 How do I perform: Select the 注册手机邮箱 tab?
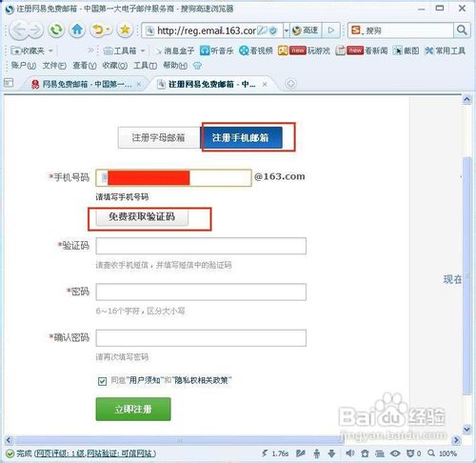(x=241, y=137)
